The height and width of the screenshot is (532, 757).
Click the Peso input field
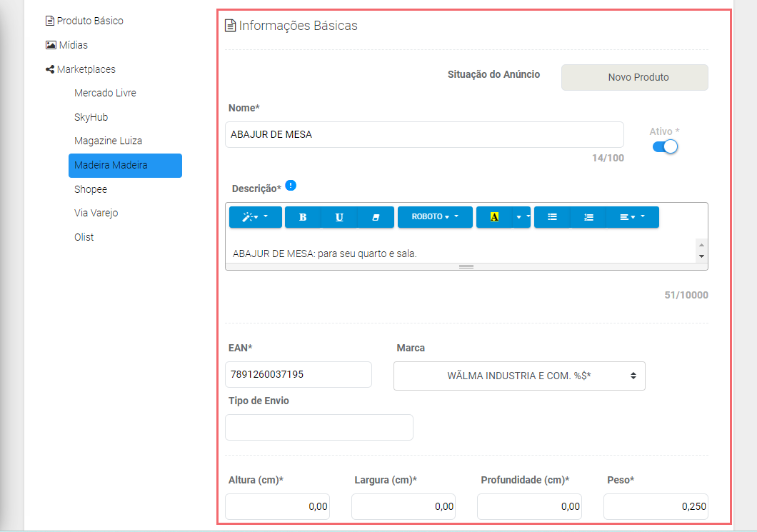656,506
